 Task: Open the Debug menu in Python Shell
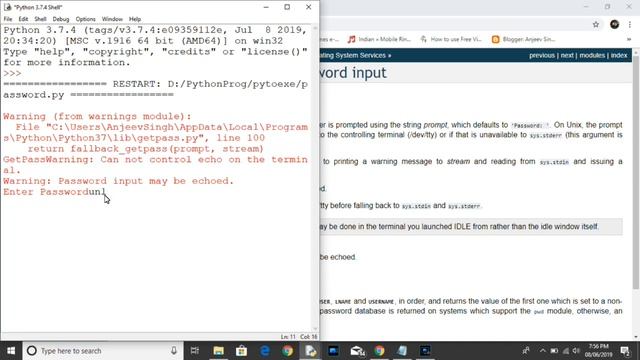click(x=61, y=19)
